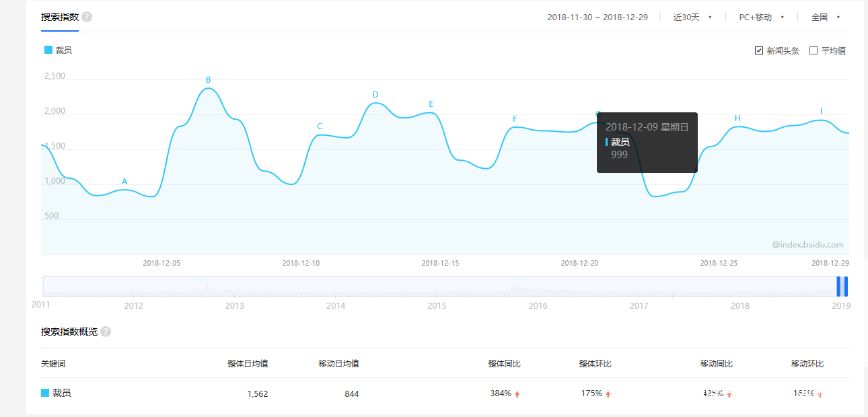Enable the 平均值 checkbox

[x=813, y=50]
